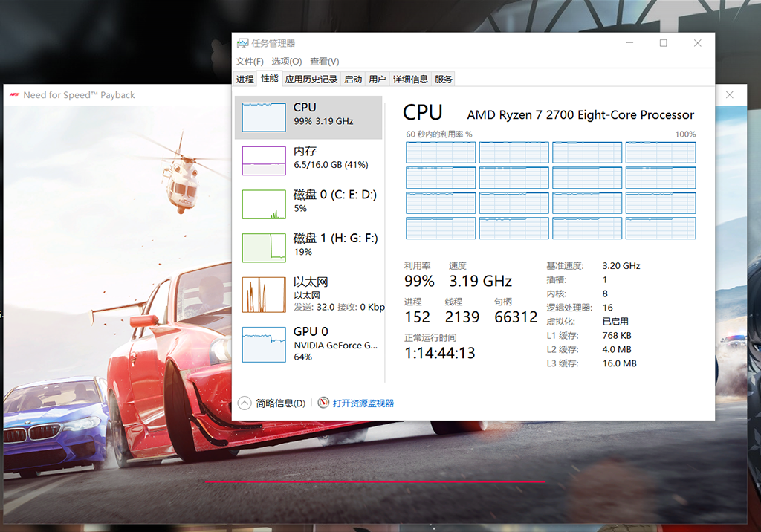Viewport: 761px width, 532px height.
Task: Go to the 用户 tab
Action: 377,79
